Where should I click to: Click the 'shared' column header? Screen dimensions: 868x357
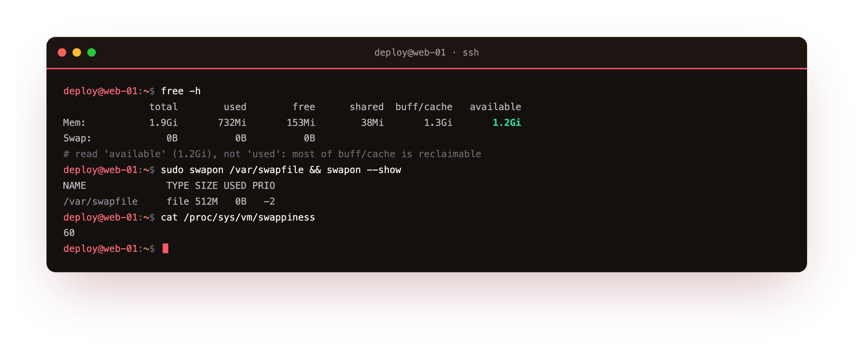[x=367, y=107]
